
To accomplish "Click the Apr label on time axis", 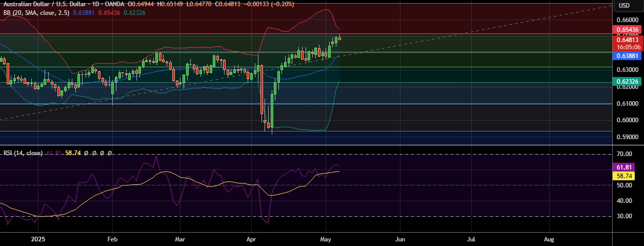I will click(x=252, y=239).
